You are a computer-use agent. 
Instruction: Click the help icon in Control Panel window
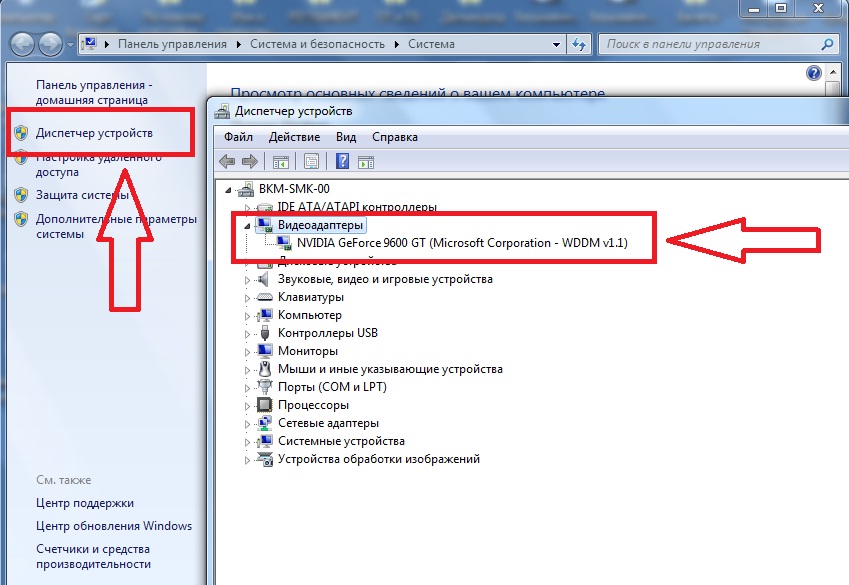[814, 74]
